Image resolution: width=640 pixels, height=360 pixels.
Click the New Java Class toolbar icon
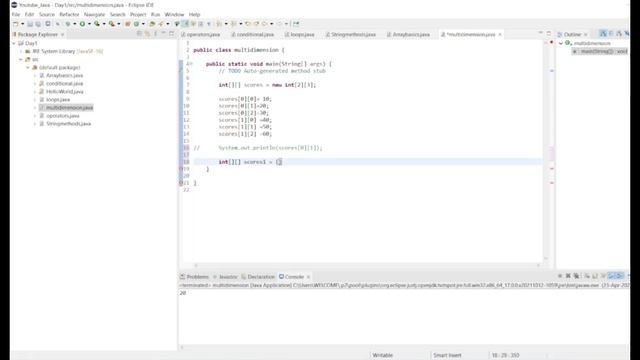click(137, 24)
